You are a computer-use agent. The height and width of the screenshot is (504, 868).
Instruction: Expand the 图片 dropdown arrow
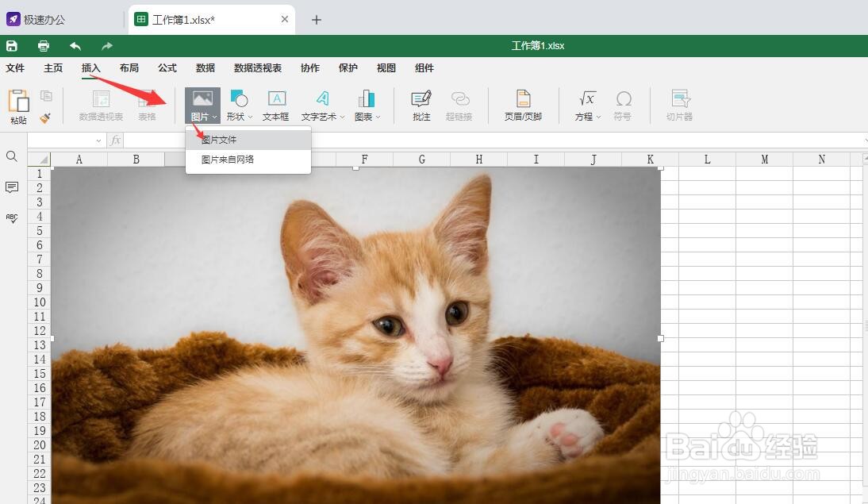point(213,116)
